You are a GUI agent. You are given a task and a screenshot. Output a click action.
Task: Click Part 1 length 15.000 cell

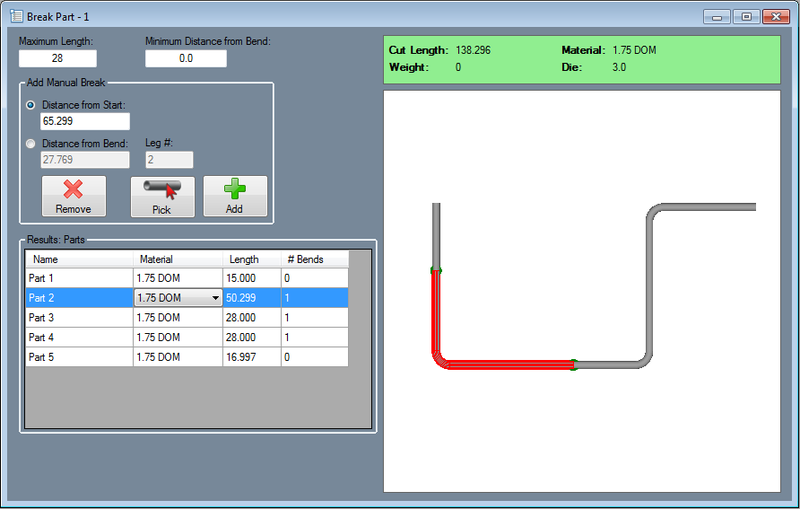click(252, 278)
